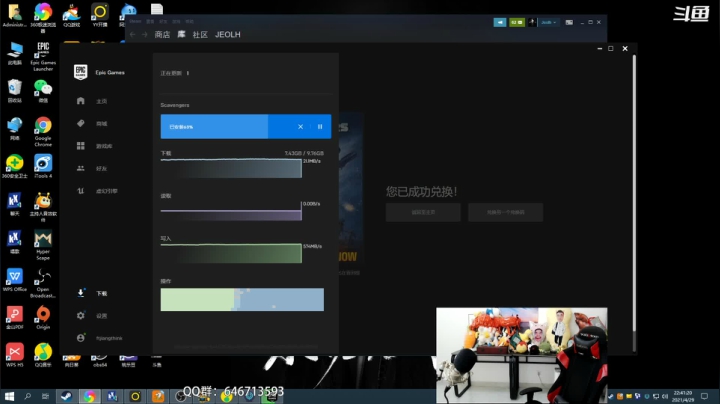Screen dimensions: 720x404
Task: Open the settings gear in Epic sidebar
Action: (81, 315)
